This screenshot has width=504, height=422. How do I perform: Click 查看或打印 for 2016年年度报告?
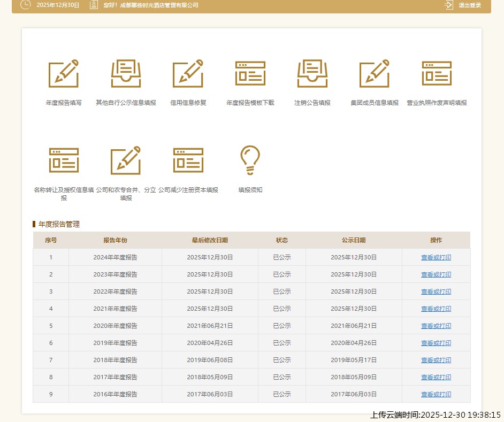tap(436, 394)
